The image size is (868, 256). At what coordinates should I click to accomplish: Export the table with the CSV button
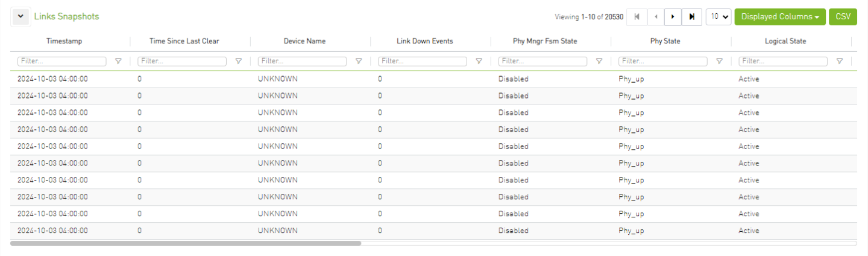[x=843, y=17]
